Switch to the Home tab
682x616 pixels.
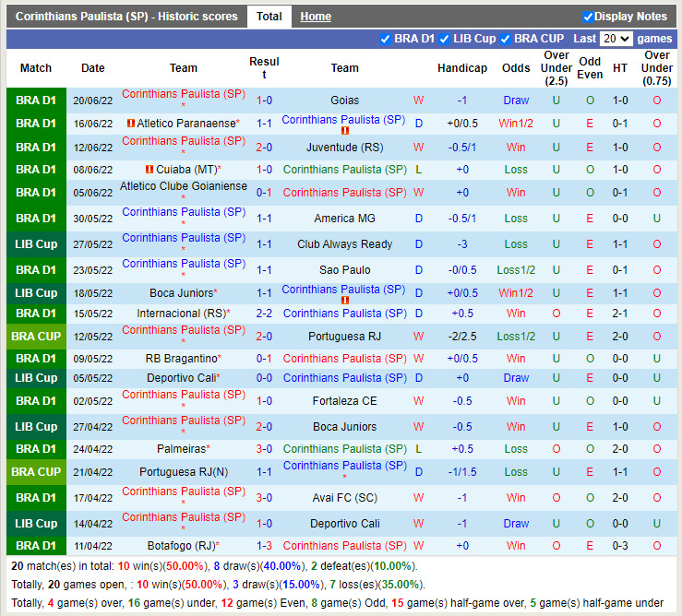316,17
